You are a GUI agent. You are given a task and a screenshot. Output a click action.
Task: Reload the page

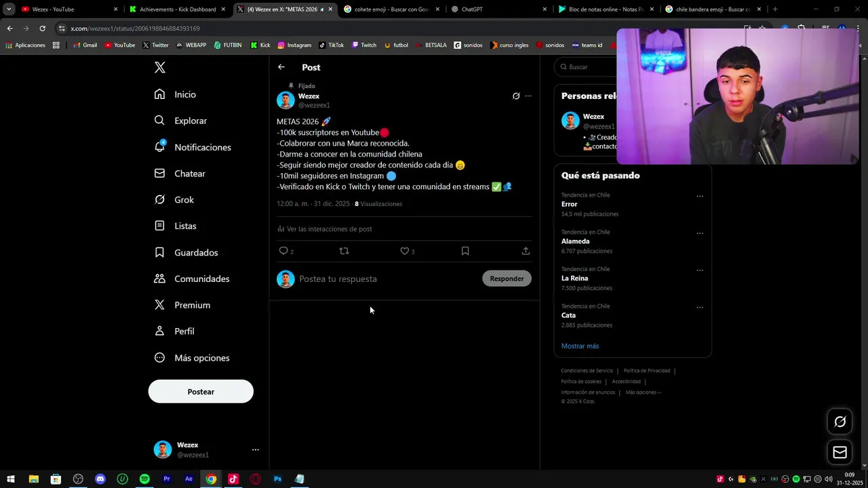(x=42, y=28)
